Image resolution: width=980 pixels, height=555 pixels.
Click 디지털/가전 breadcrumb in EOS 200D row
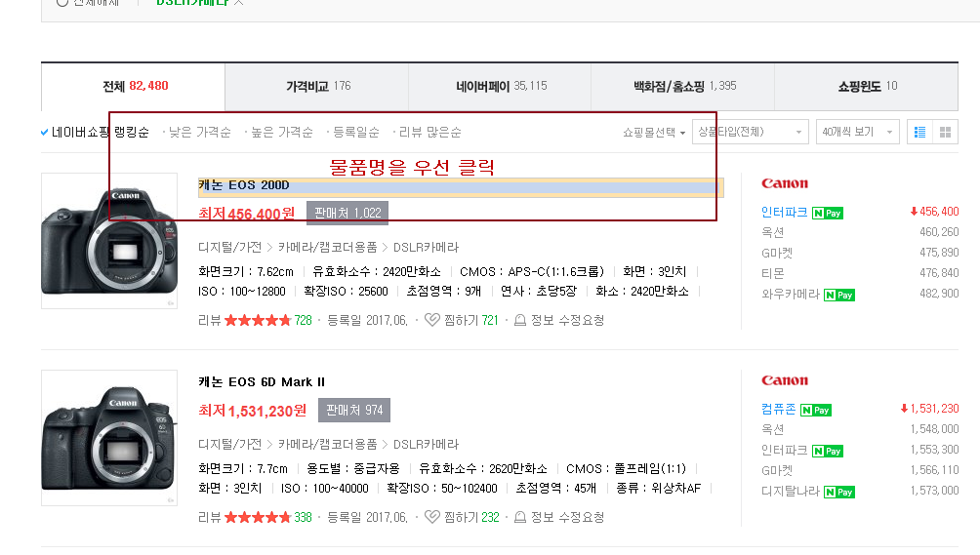click(230, 247)
